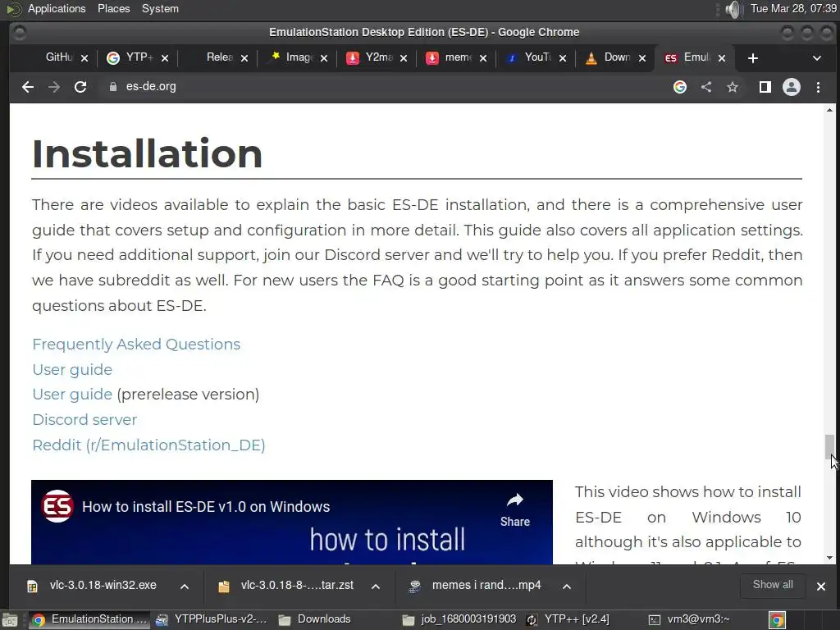Screen dimensions: 840x630
Task: Open the vlc-3.0.18-8 tar.zst download
Action: (288, 586)
